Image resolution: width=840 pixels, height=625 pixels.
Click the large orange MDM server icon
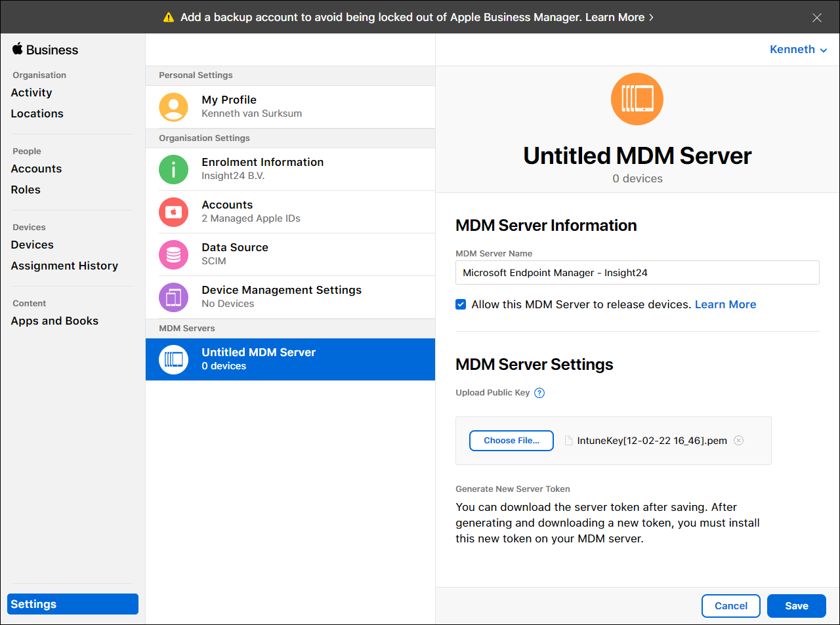click(x=637, y=99)
